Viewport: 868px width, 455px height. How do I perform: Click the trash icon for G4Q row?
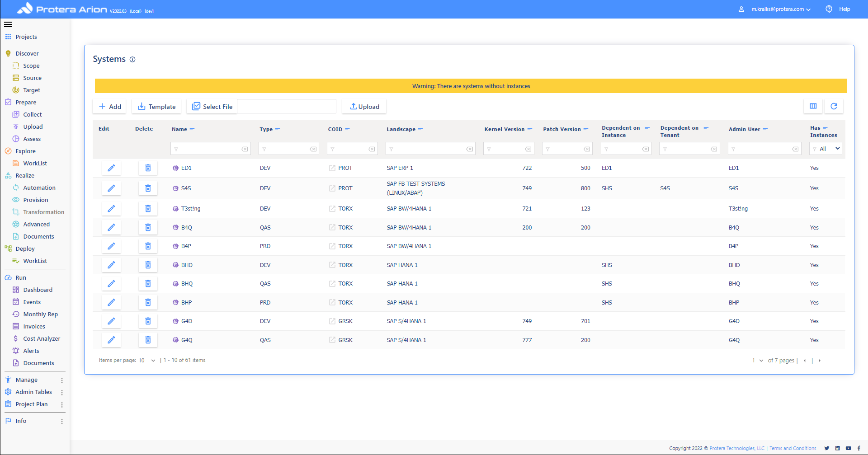tap(148, 340)
